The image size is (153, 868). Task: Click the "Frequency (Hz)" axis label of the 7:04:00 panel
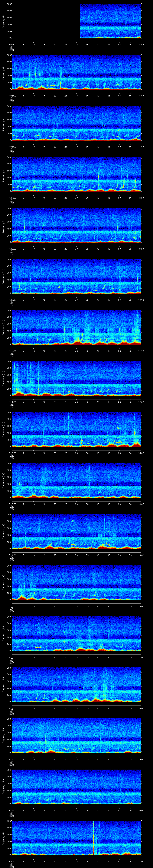pos(3,21)
